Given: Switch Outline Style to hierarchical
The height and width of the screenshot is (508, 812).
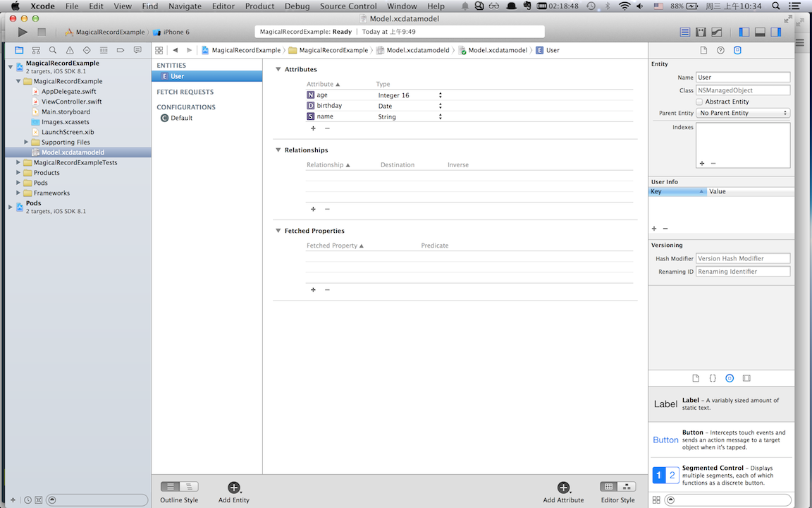Looking at the screenshot, I should pyautogui.click(x=189, y=487).
